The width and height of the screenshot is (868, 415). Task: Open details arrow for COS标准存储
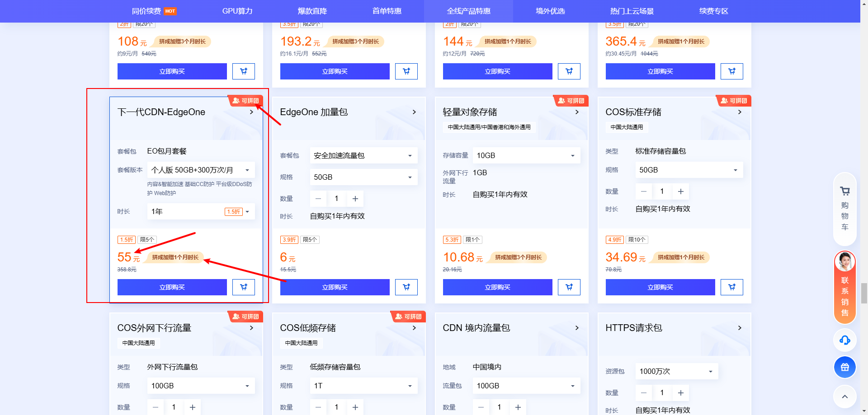point(740,112)
